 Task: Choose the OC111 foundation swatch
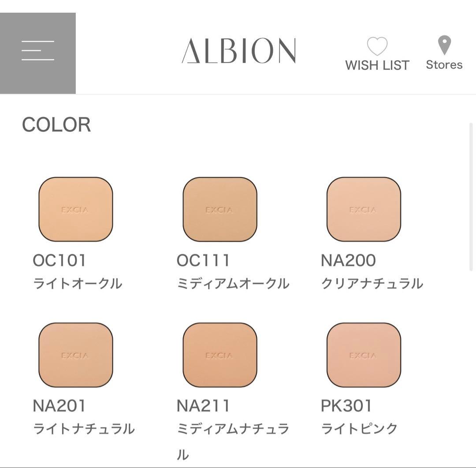220,210
